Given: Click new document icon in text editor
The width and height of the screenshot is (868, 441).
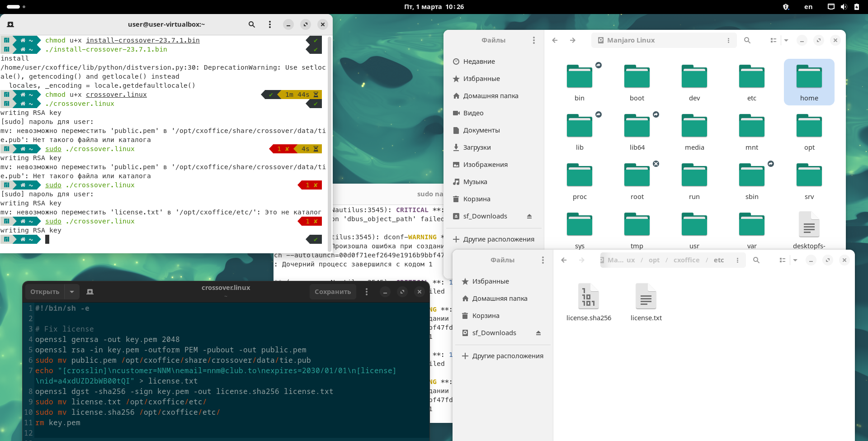Looking at the screenshot, I should pyautogui.click(x=90, y=292).
